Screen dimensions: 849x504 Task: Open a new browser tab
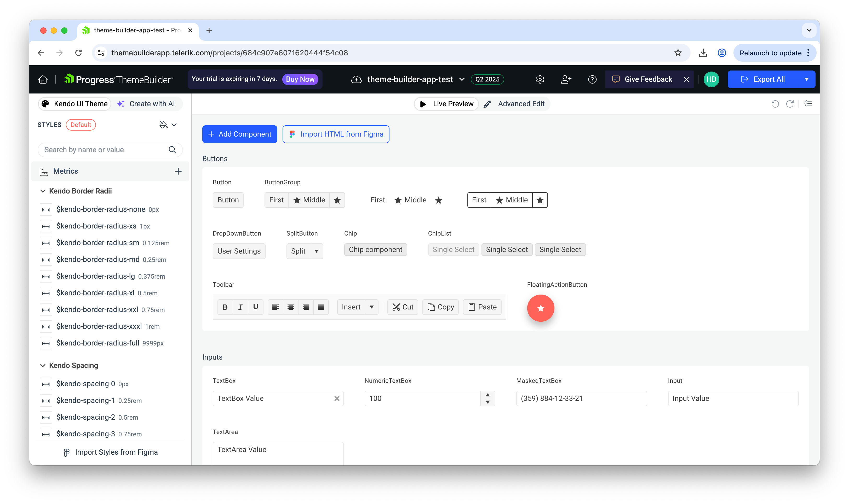(209, 30)
